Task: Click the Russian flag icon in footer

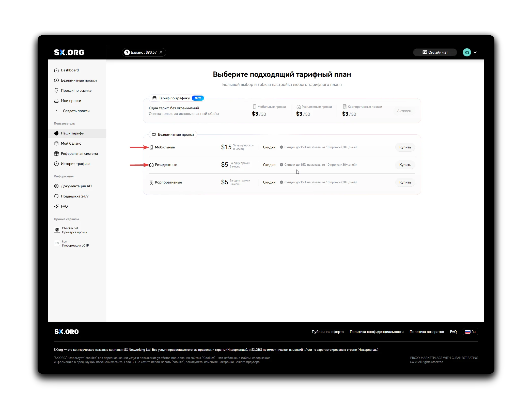Action: click(467, 332)
